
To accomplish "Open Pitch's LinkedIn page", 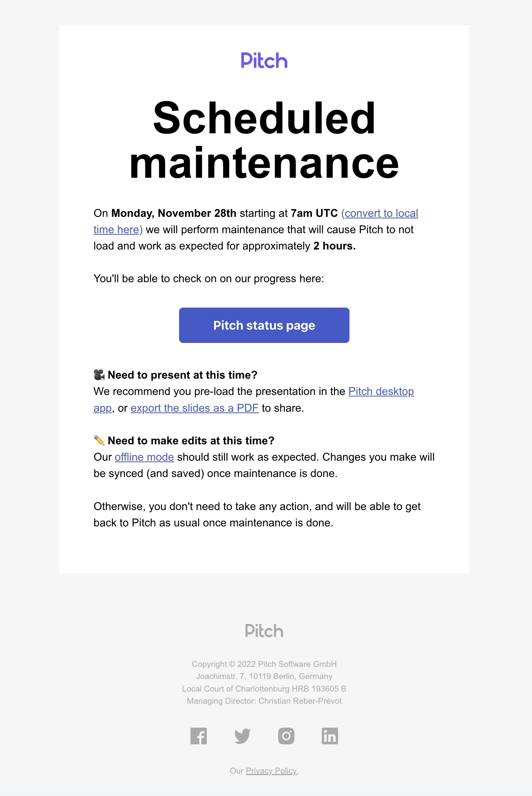I will (x=330, y=736).
